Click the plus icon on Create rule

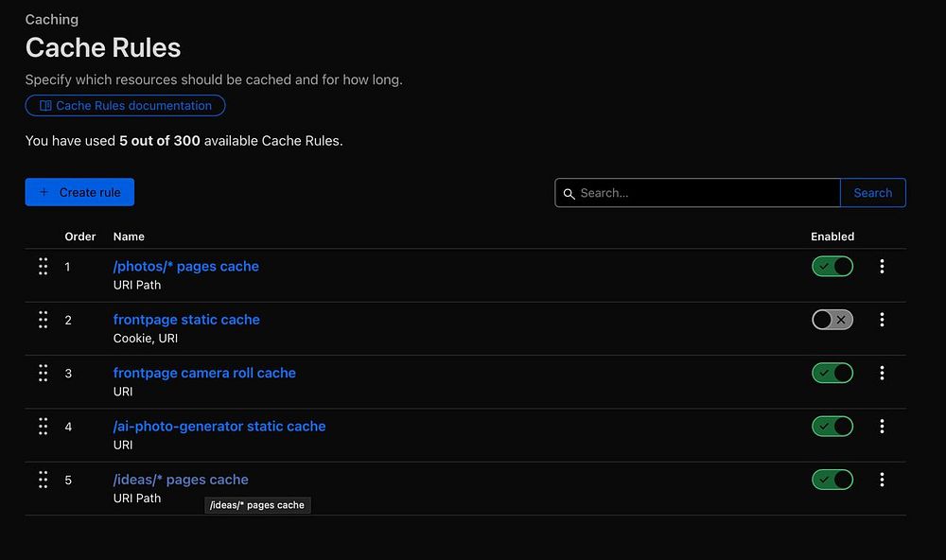pyautogui.click(x=44, y=192)
